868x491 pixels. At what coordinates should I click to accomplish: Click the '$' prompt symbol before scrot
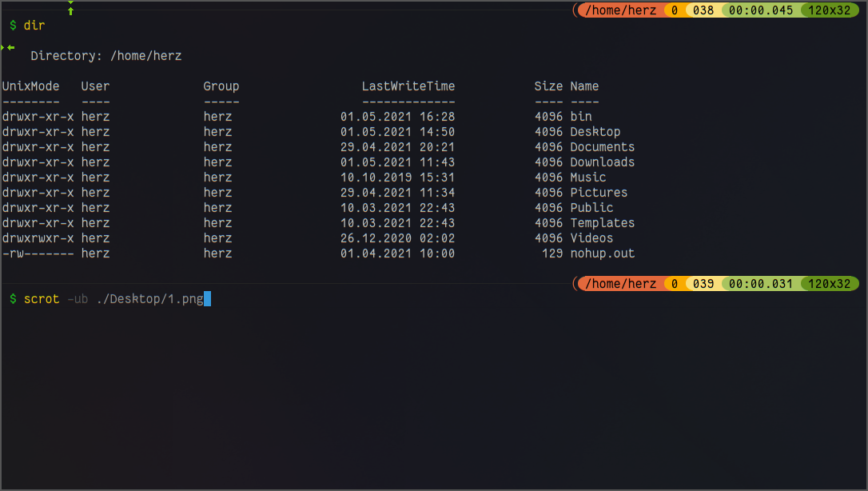click(13, 299)
